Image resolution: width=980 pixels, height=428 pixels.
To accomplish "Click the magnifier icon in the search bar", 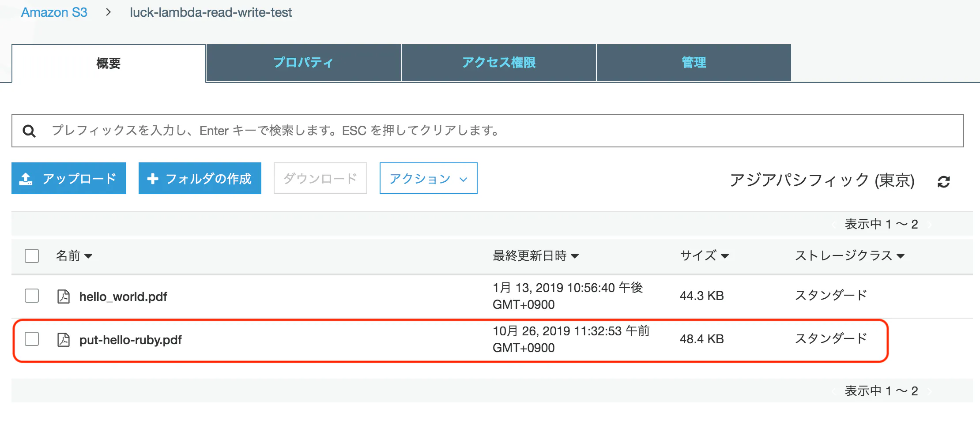I will (29, 130).
